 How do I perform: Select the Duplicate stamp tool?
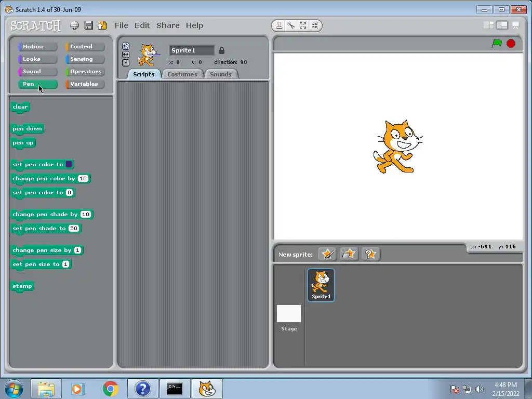279,25
